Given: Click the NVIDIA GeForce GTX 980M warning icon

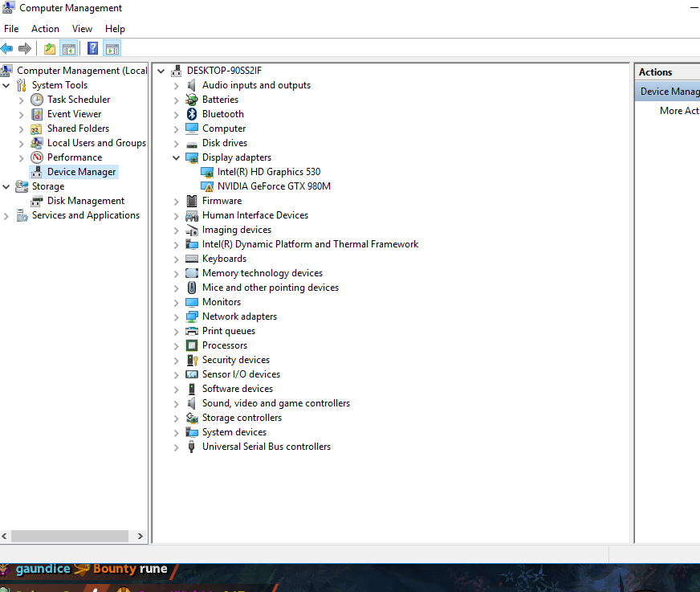Looking at the screenshot, I should (x=207, y=186).
